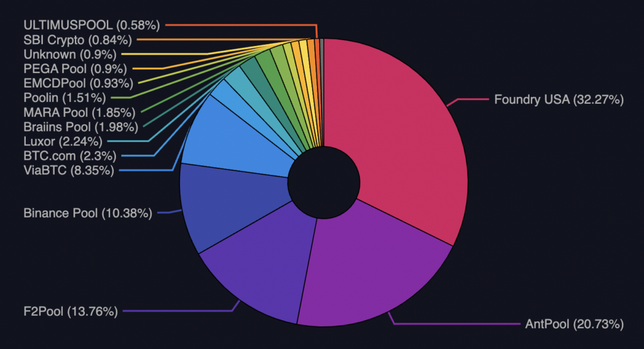Image resolution: width=644 pixels, height=349 pixels.
Task: Click the F2Pool (13.76%) label
Action: coord(70,311)
